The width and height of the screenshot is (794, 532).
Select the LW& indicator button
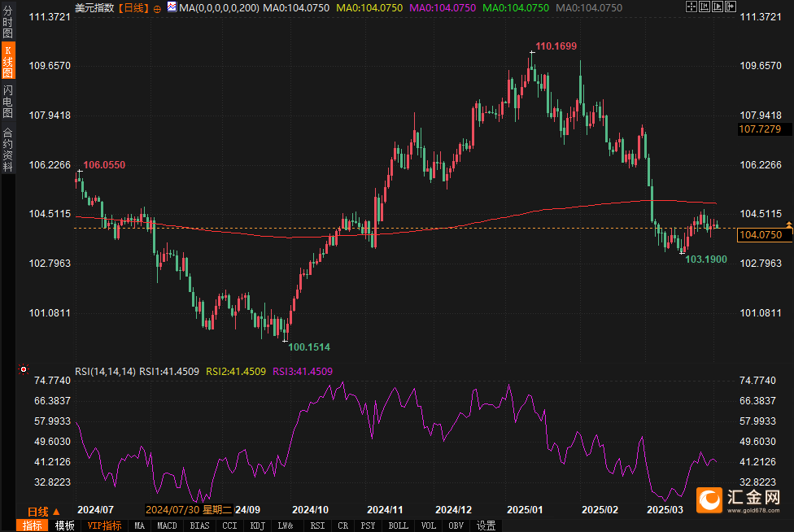pyautogui.click(x=286, y=525)
